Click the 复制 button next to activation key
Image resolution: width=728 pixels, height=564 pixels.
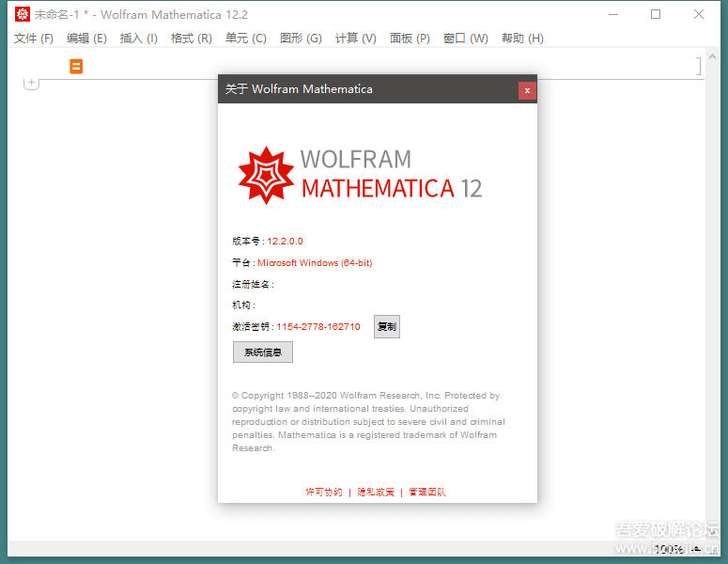(387, 326)
